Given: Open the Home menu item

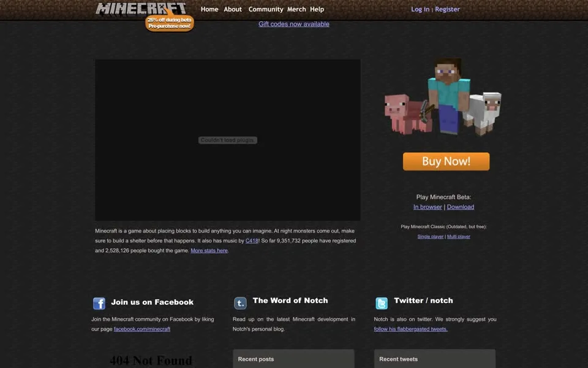Looking at the screenshot, I should pyautogui.click(x=209, y=9).
